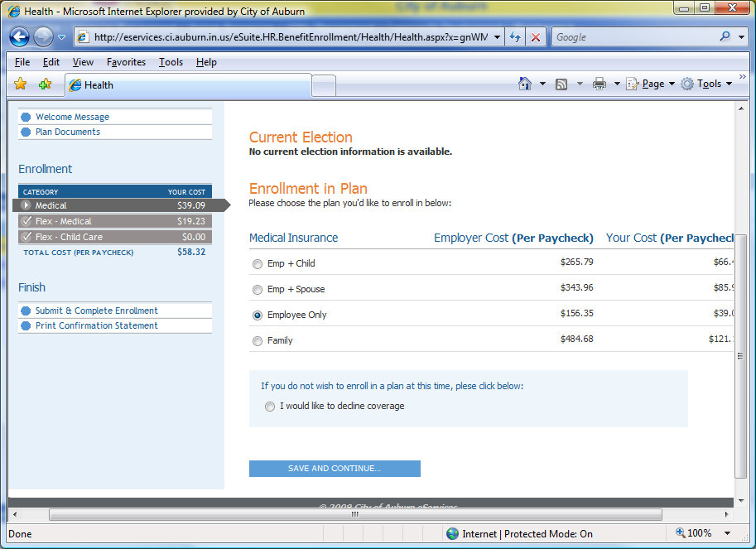Click the RSS Feeds icon

561,84
